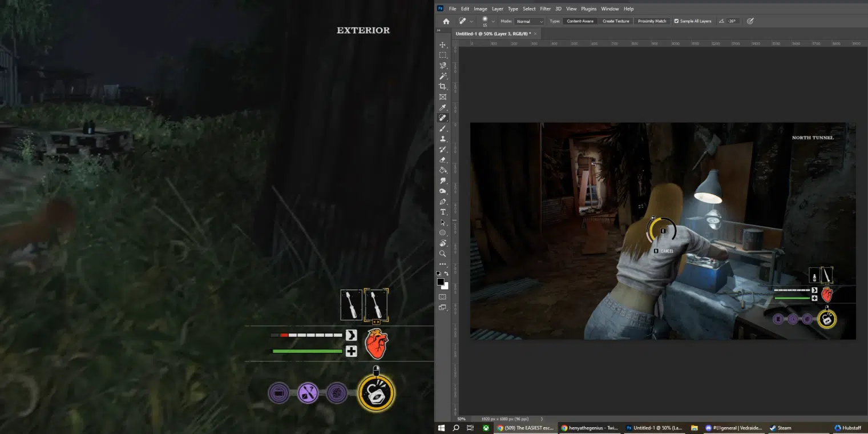Select the Eraser tool
Image resolution: width=868 pixels, height=434 pixels.
pos(442,160)
